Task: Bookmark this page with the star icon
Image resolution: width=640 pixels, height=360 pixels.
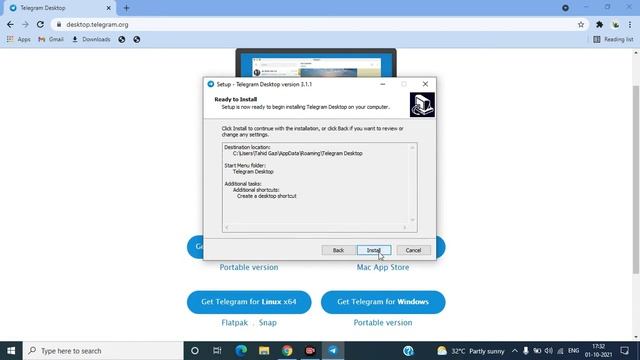Action: [x=581, y=24]
